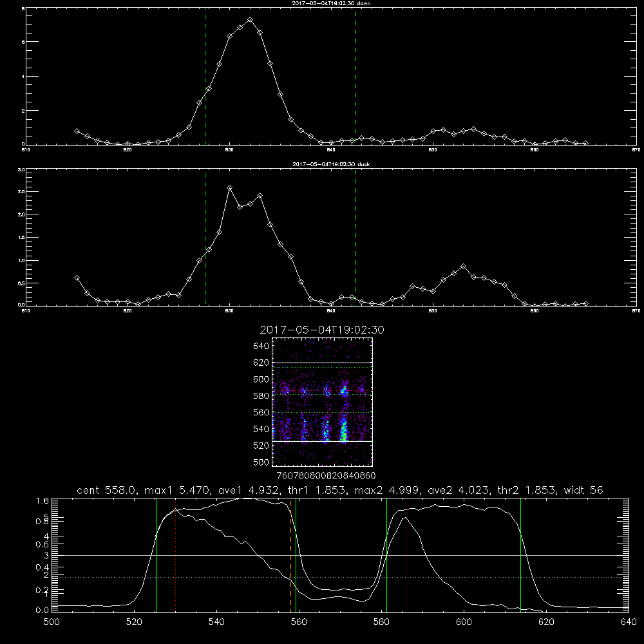Click the solid green line near 614
The width and height of the screenshot is (644, 644).
[x=520, y=555]
